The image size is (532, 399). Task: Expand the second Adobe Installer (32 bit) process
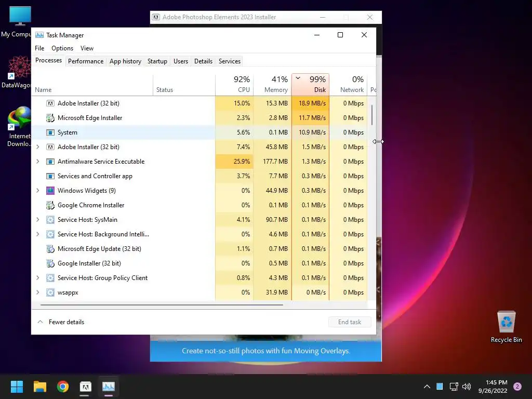[37, 147]
